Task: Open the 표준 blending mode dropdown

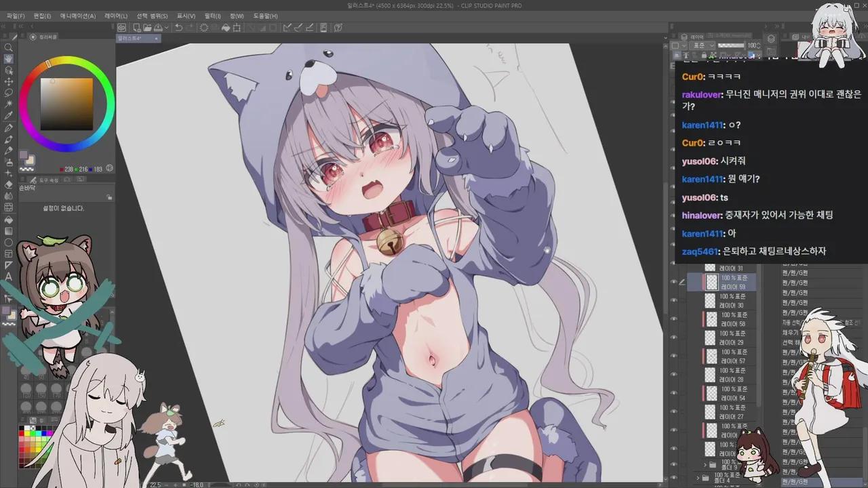Action: pyautogui.click(x=703, y=45)
